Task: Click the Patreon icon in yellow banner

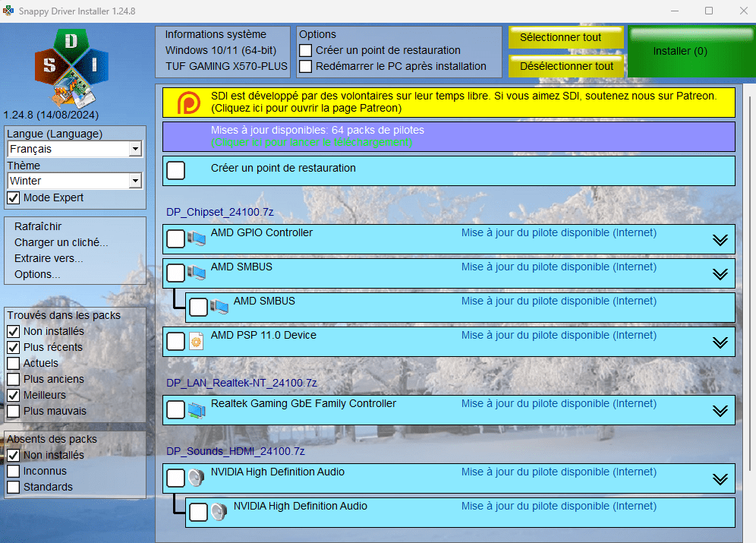Action: (188, 103)
